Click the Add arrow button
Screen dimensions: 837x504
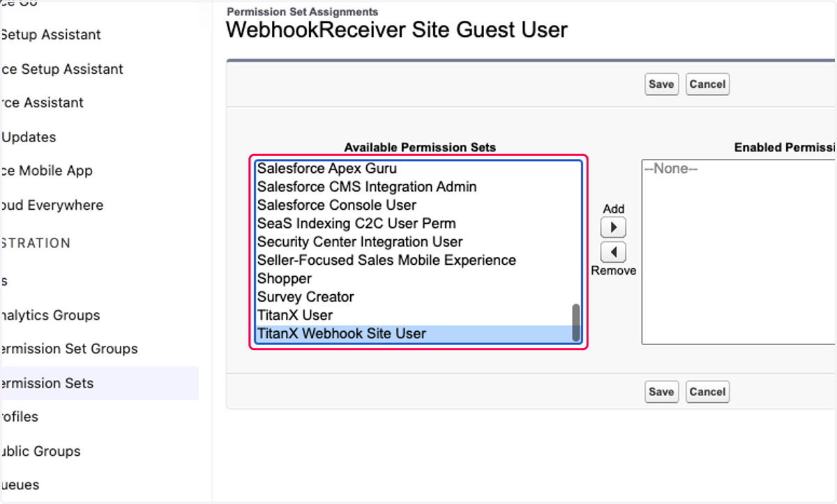pos(613,227)
